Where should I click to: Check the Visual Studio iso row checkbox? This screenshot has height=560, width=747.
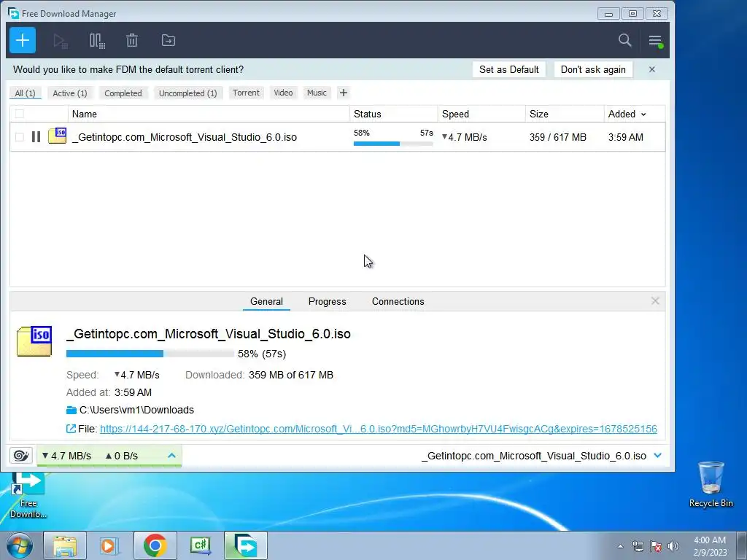[20, 137]
